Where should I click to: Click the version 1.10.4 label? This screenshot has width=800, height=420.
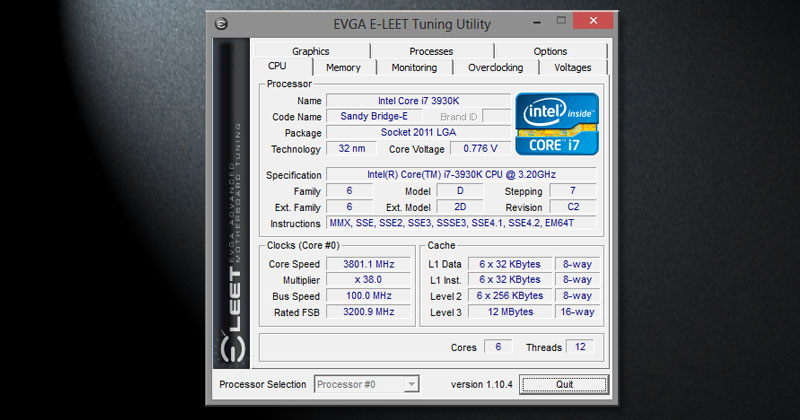(481, 385)
